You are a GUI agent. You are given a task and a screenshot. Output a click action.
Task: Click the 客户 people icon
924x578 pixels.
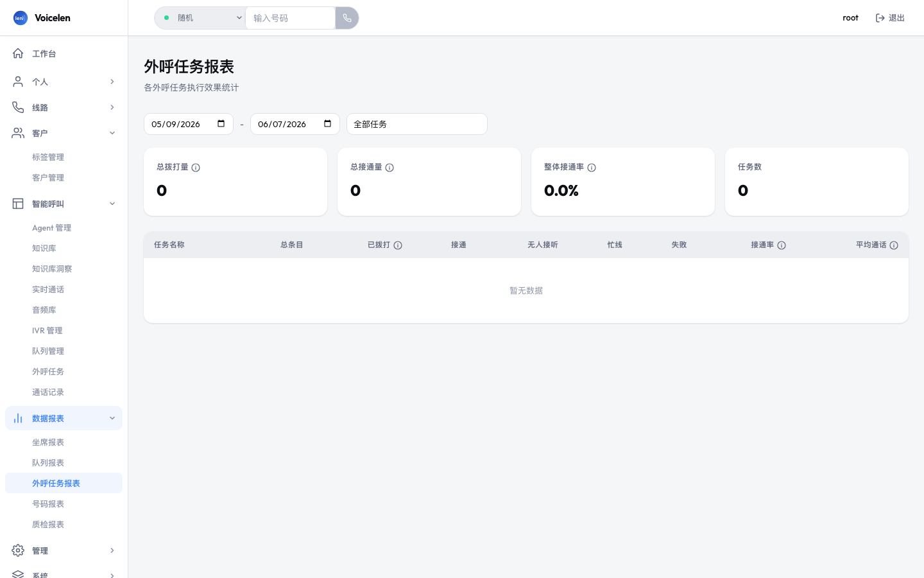18,133
